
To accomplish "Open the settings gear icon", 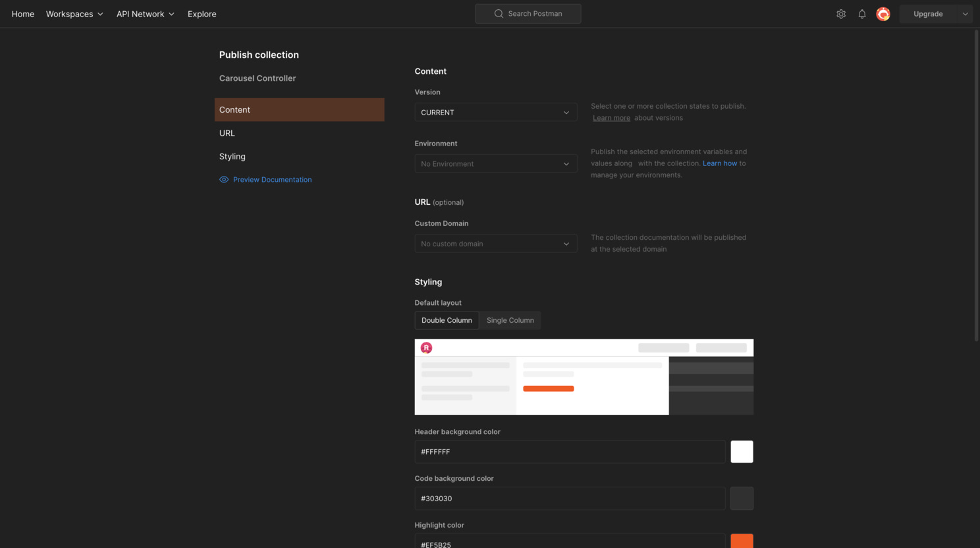I will click(841, 14).
